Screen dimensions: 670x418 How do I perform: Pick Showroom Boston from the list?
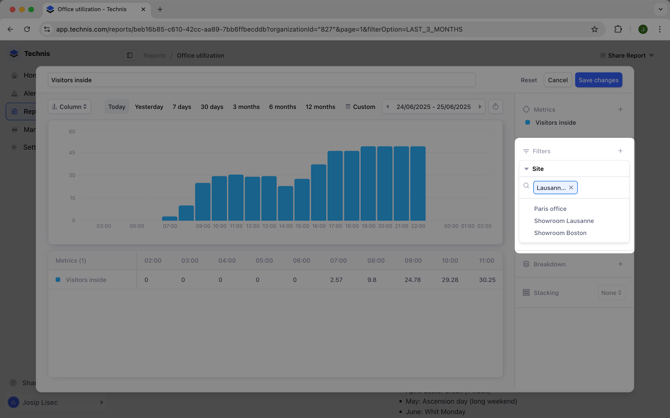tap(560, 233)
